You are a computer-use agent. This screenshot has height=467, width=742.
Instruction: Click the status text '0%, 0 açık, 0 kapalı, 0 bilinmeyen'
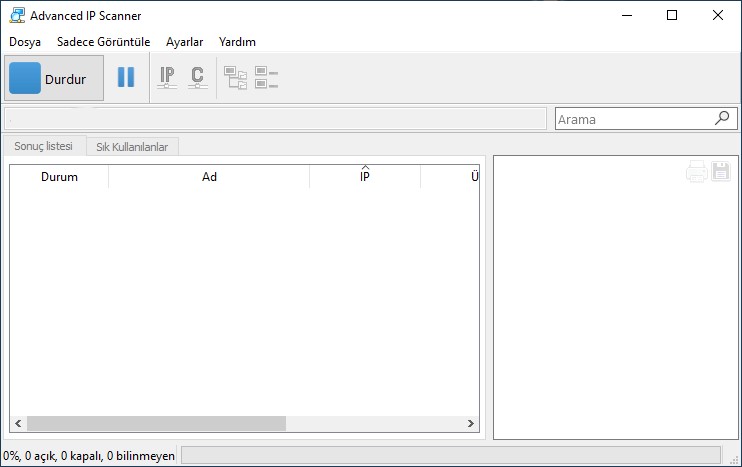[89, 456]
